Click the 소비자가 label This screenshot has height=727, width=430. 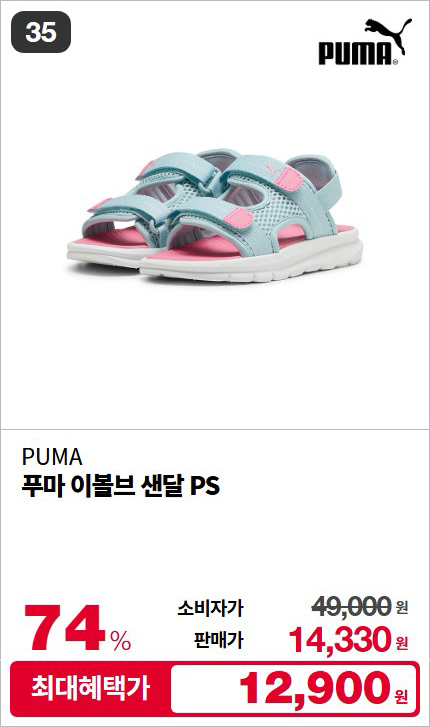pyautogui.click(x=210, y=608)
